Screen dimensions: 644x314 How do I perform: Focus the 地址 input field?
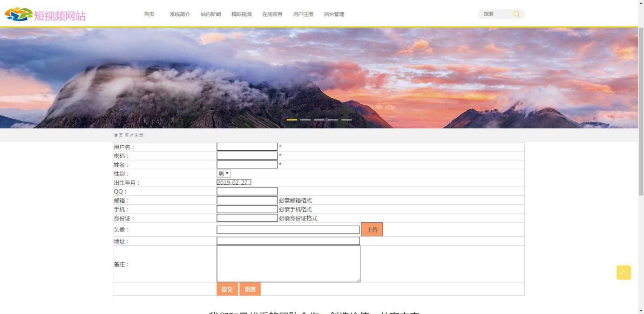click(288, 241)
